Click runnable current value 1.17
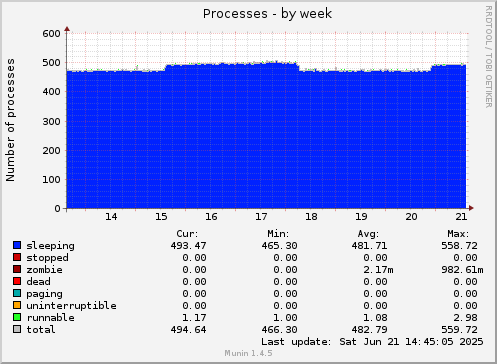 coord(194,318)
